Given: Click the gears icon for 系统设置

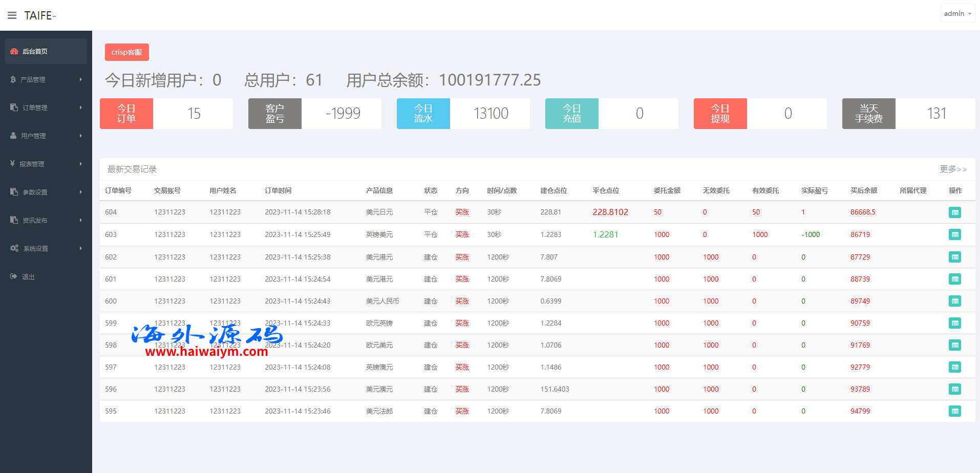Looking at the screenshot, I should click(14, 248).
